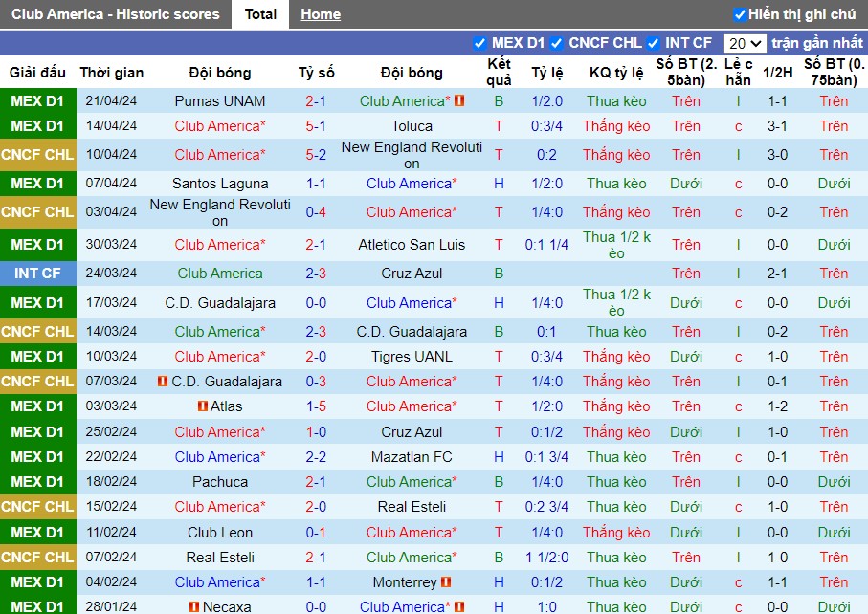Click the 'KQ tỷ lệ' column header
Image resolution: width=868 pixels, height=614 pixels.
[616, 73]
